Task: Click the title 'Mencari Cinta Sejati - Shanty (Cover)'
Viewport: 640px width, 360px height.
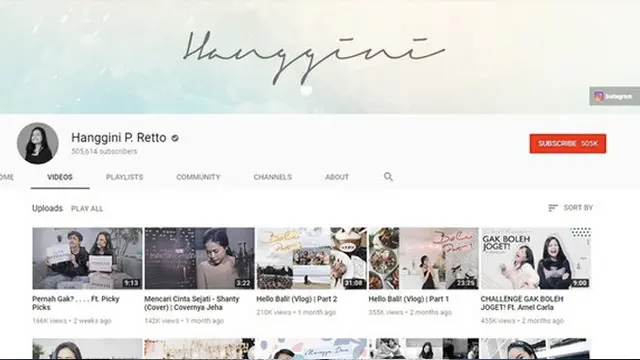Action: (x=192, y=303)
